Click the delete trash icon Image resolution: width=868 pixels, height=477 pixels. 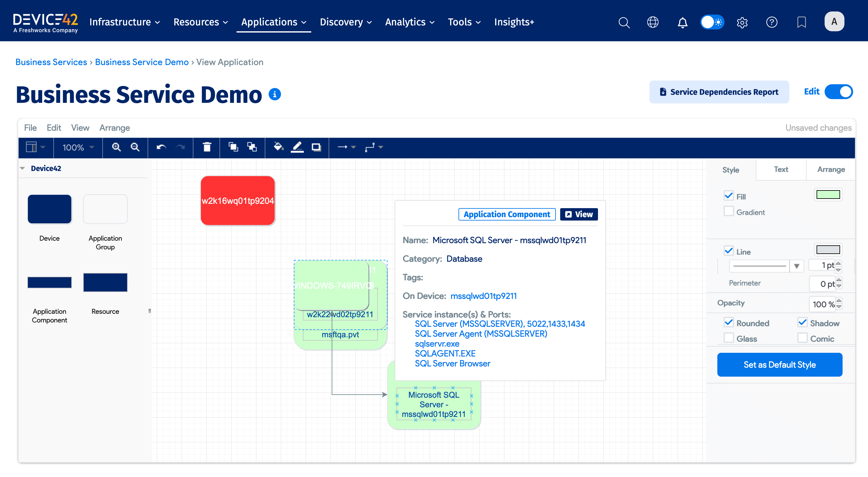(x=207, y=147)
